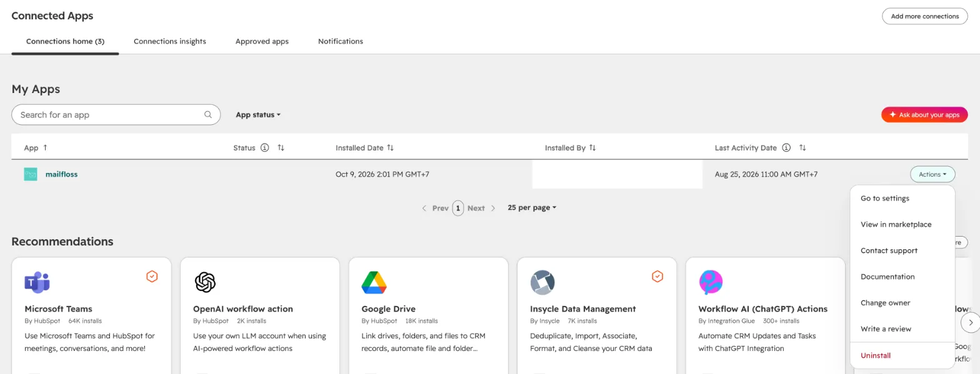Open OpenAI workflow action card title

pyautogui.click(x=243, y=309)
